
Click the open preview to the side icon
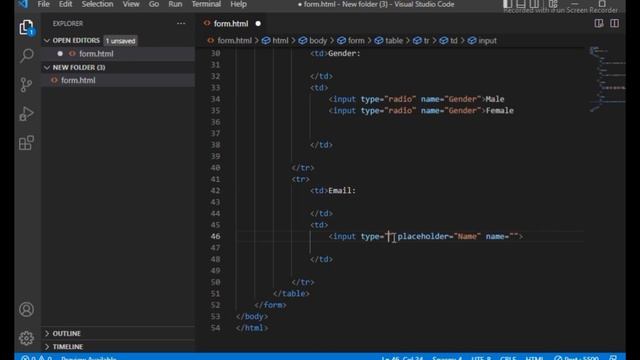(x=599, y=24)
